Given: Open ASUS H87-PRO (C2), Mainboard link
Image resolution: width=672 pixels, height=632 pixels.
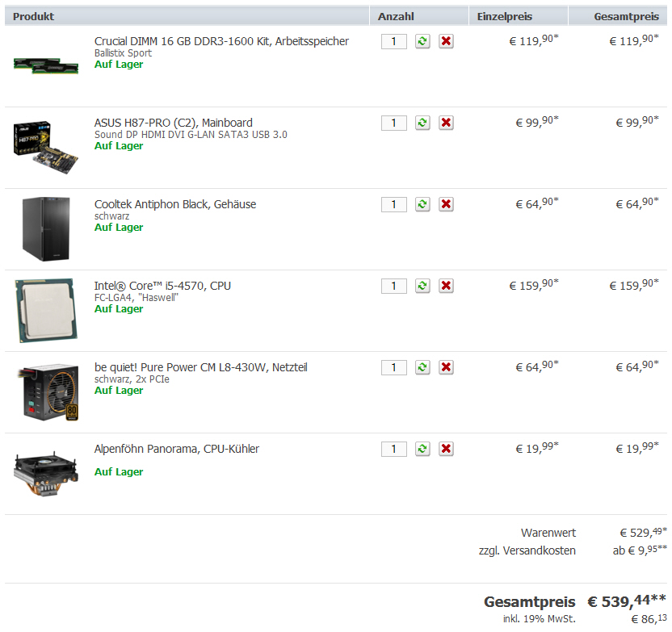Looking at the screenshot, I should (174, 123).
